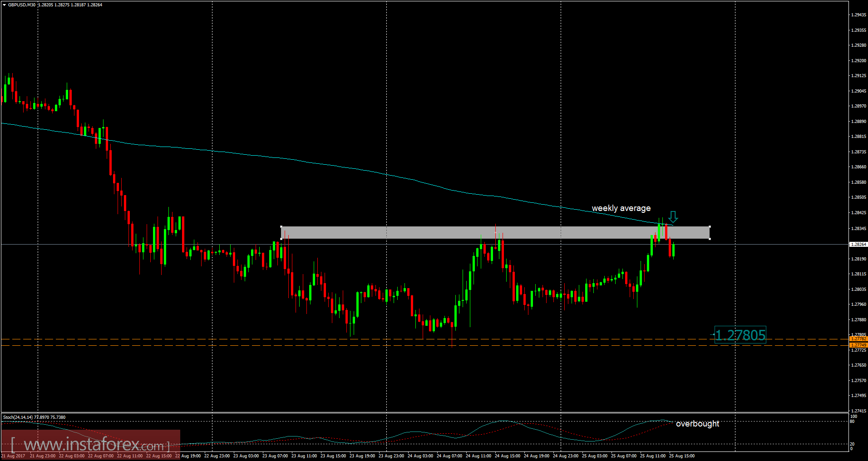Screen dimensions: 868x461
Task: Click the GBPUSD,M30 chart title text
Action: point(22,5)
